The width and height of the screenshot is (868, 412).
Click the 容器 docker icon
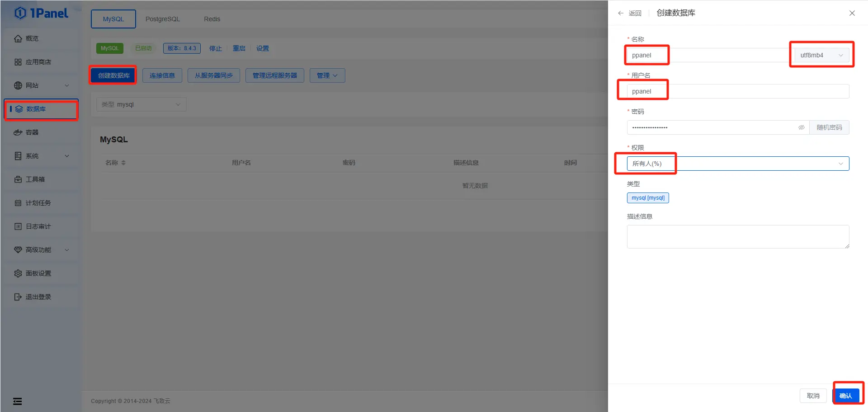(x=18, y=132)
